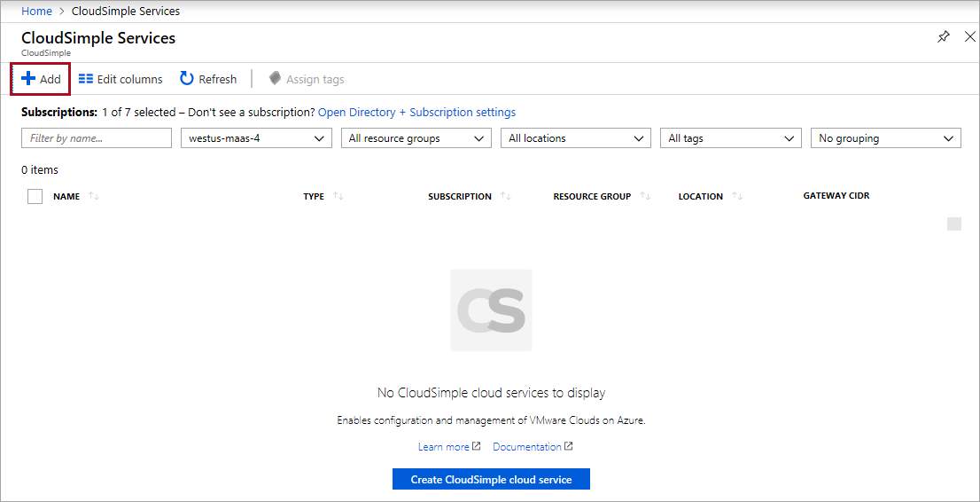The width and height of the screenshot is (980, 502).
Task: Refresh the CloudSimple Services list
Action: [x=208, y=80]
